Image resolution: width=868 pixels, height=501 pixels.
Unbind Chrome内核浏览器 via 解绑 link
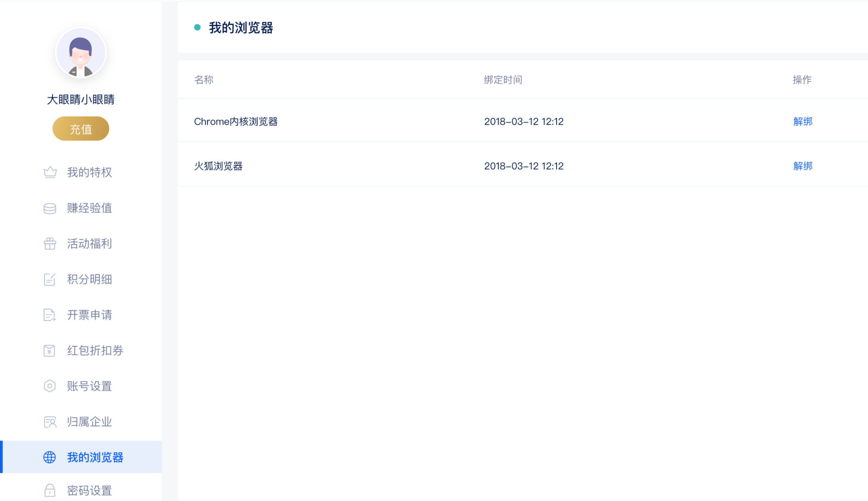803,122
